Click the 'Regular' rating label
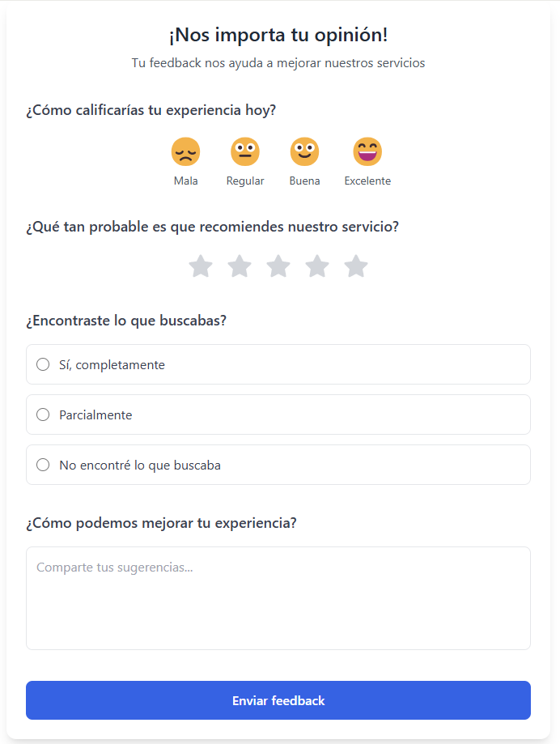 (245, 181)
